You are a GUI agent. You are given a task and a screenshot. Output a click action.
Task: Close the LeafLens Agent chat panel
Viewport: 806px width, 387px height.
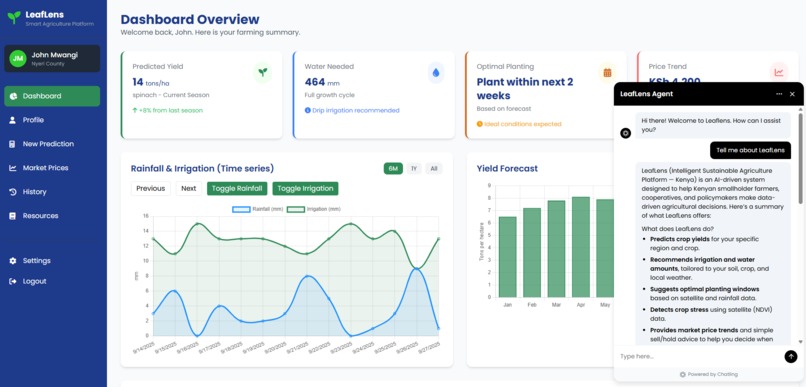(792, 94)
